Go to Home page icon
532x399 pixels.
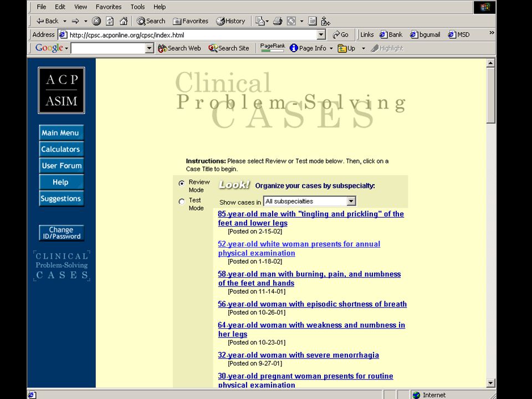pos(124,21)
